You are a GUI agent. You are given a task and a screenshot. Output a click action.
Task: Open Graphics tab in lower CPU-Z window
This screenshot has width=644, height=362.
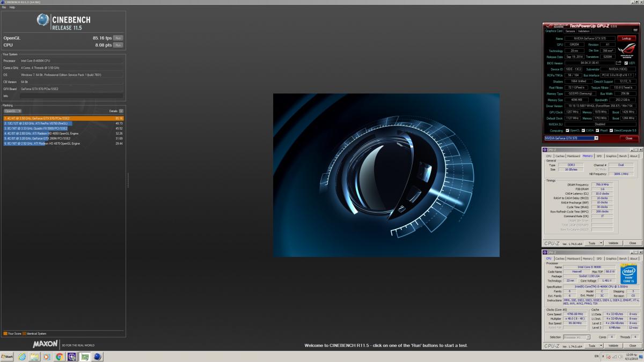(x=611, y=258)
